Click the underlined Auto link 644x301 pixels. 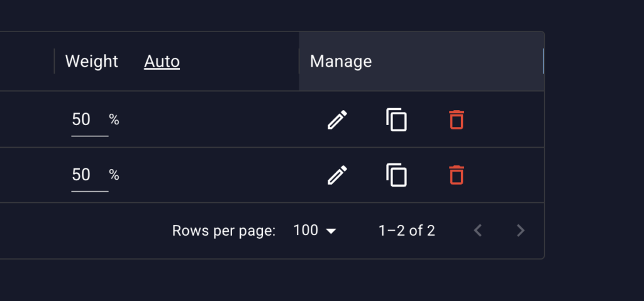(162, 62)
